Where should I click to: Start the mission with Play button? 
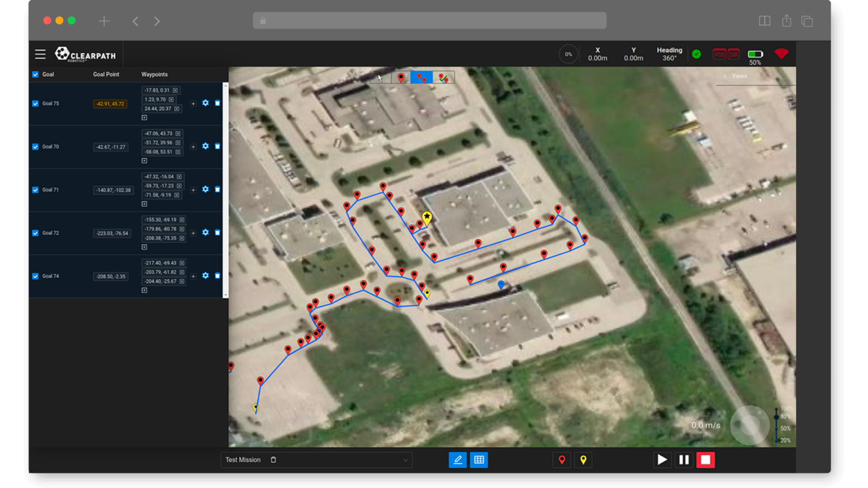tap(662, 460)
